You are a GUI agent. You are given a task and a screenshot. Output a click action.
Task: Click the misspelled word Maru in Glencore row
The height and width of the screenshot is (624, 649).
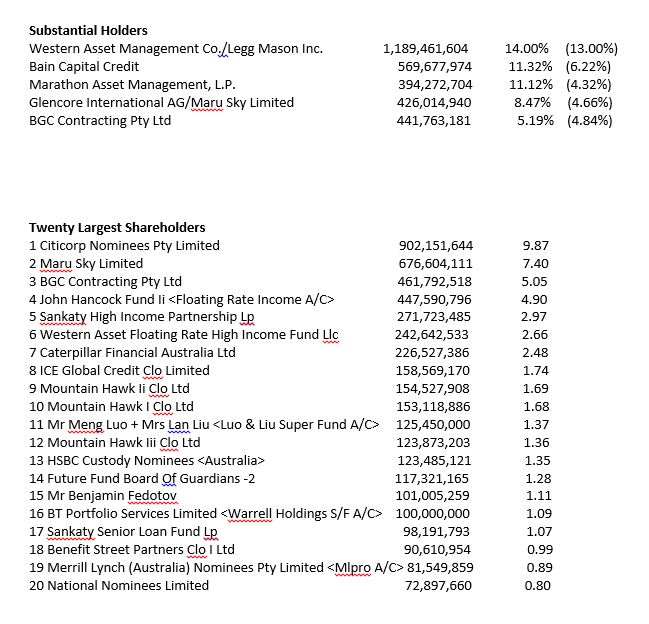point(207,103)
